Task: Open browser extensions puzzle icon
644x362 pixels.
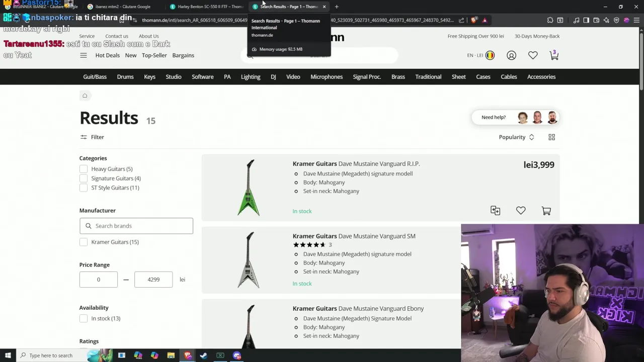Action: tap(550, 20)
